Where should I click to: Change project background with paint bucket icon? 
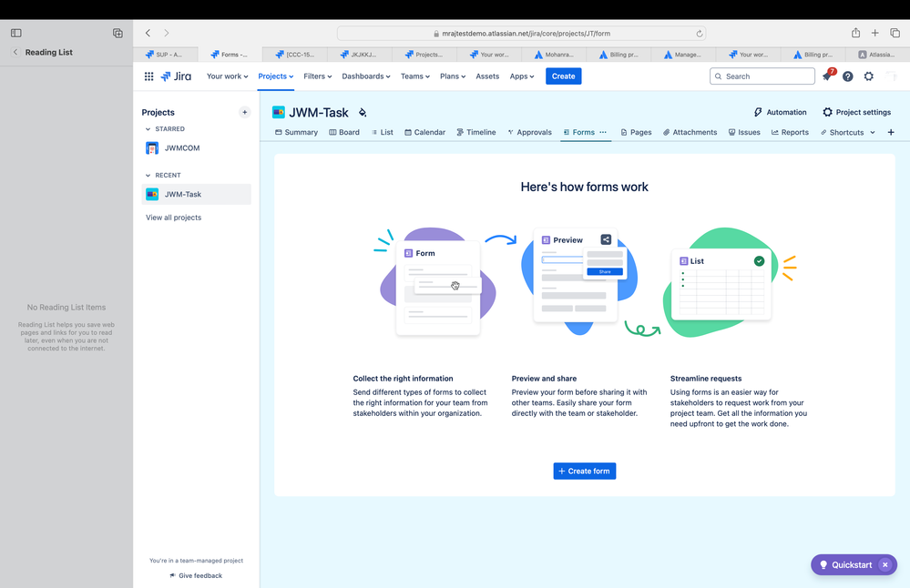[363, 113]
